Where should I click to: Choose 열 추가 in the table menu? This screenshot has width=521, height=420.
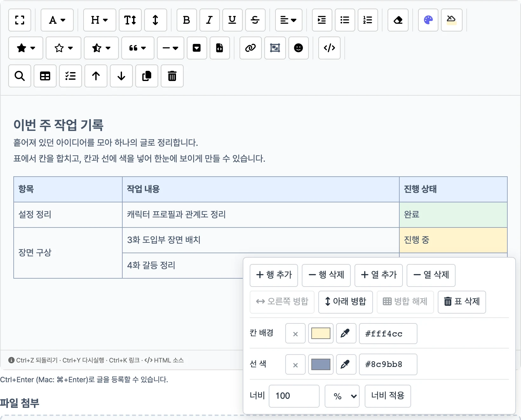[379, 275]
